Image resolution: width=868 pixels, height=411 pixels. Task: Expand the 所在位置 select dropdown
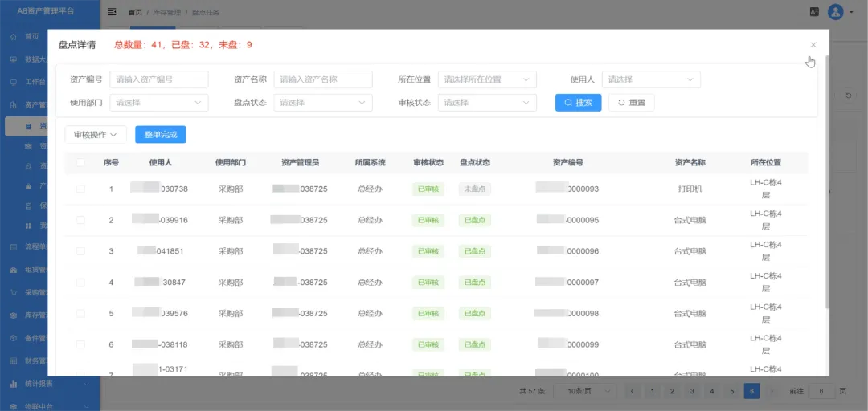click(x=487, y=79)
